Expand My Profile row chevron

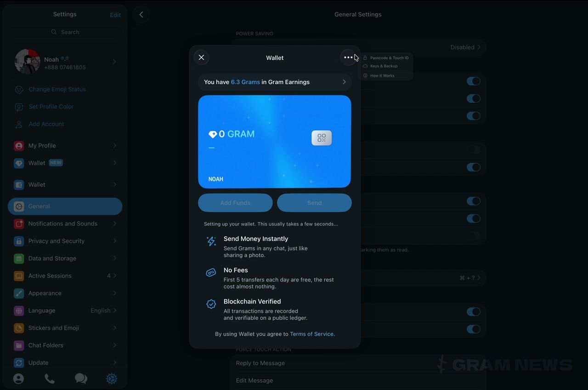coord(114,146)
